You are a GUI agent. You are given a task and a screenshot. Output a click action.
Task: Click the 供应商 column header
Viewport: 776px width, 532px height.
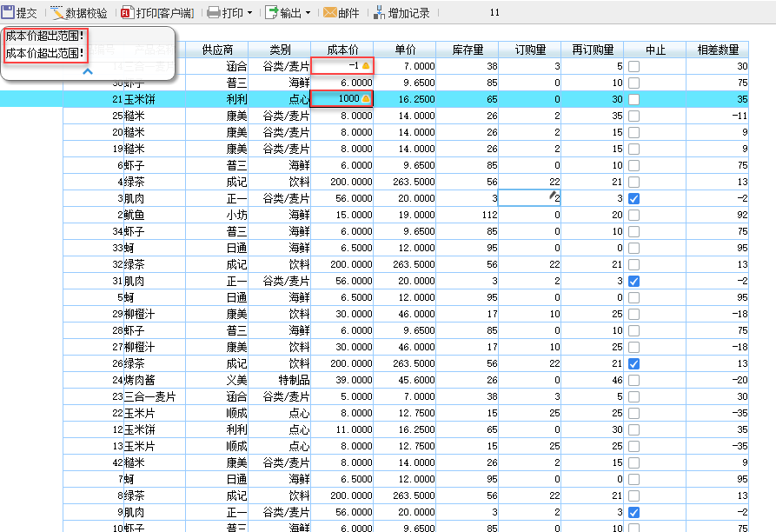[217, 50]
